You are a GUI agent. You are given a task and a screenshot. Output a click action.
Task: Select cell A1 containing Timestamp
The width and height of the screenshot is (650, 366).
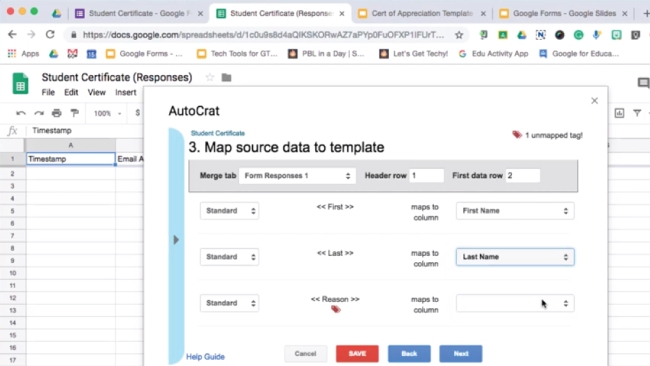pyautogui.click(x=70, y=159)
